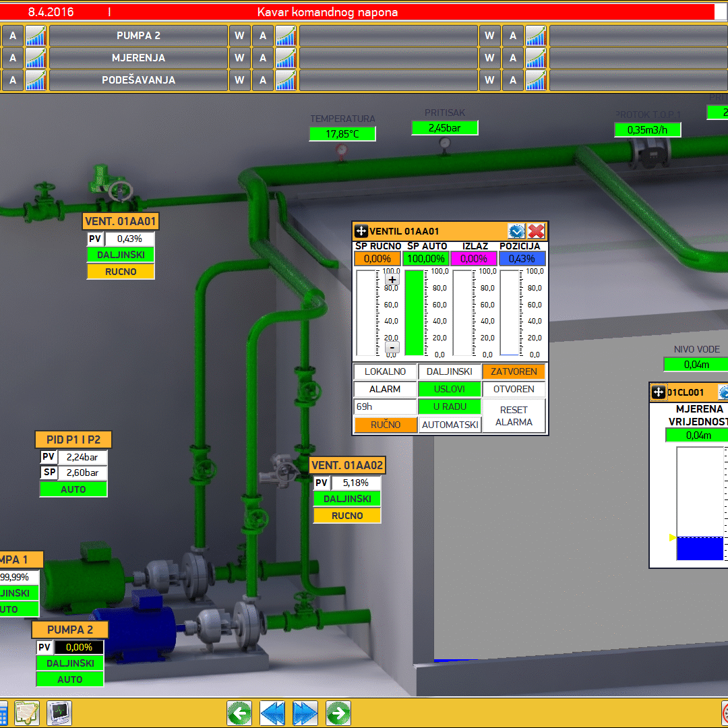The height and width of the screenshot is (728, 728).
Task: Click the trend chart icon beside MJERENJA
Action: [x=35, y=58]
